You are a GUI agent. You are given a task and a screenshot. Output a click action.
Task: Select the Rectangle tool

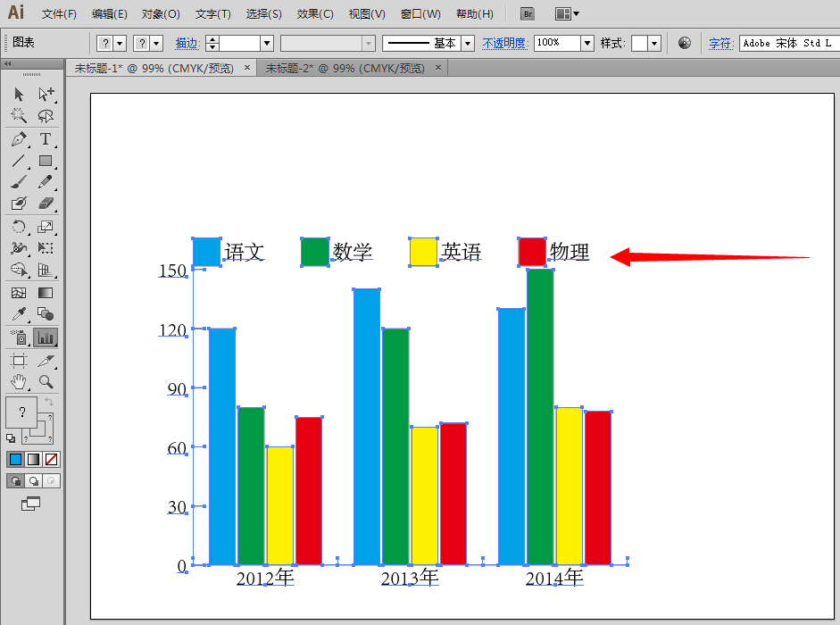pos(46,161)
